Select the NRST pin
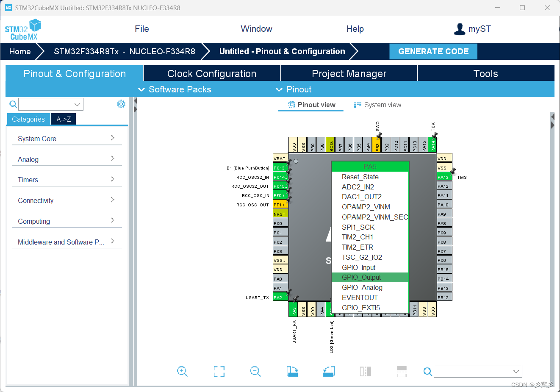The height and width of the screenshot is (392, 560). click(x=280, y=214)
